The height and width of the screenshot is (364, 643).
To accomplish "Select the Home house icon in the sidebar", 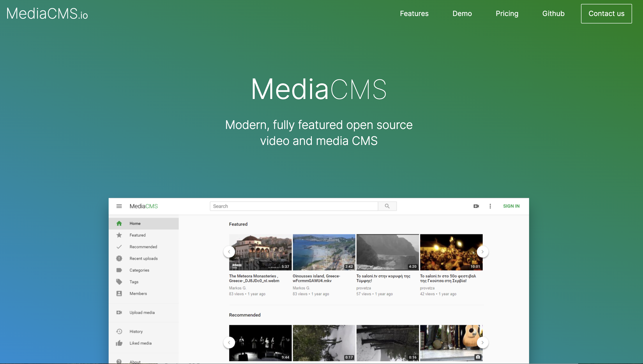I will click(119, 223).
